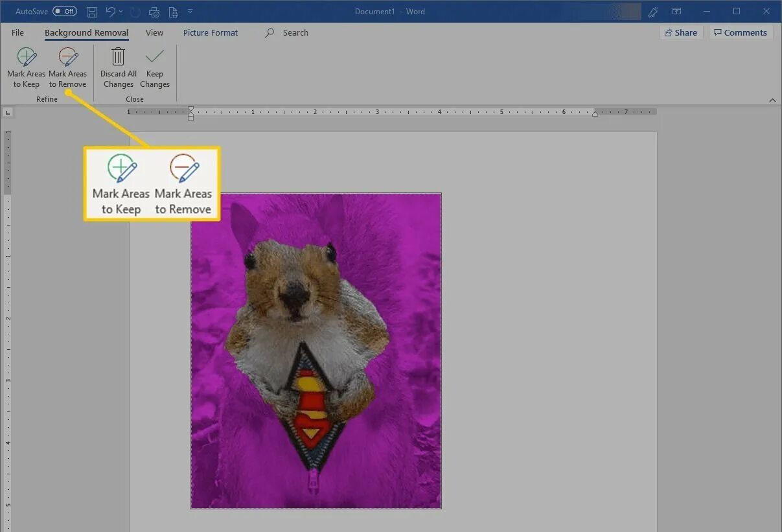Minimize the Word window
Screen dimensions: 782x532
707,12
